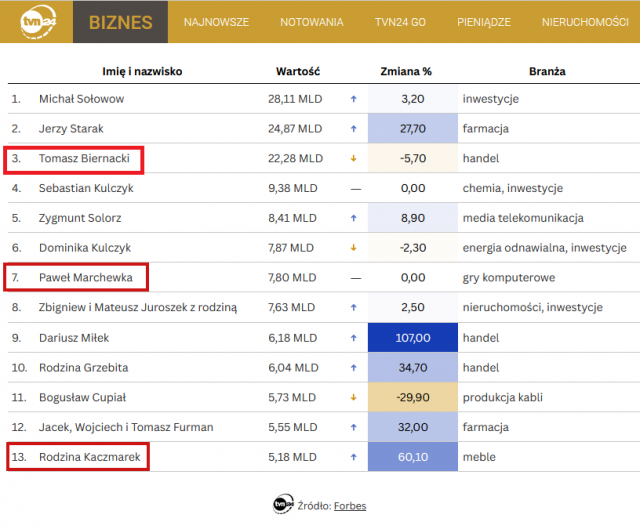The width and height of the screenshot is (640, 529).
Task: Click the up arrow in Rodzina Kaczmarek row
Action: tap(354, 457)
